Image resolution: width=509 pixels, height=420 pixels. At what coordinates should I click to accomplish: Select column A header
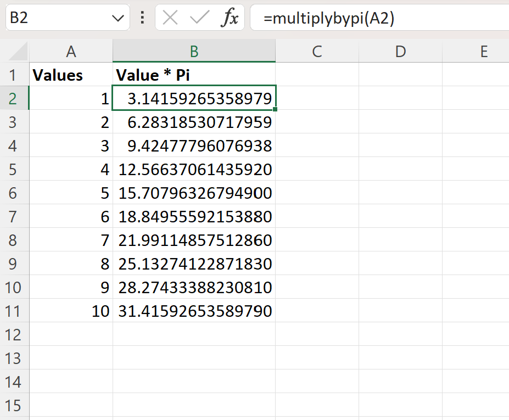click(x=71, y=51)
